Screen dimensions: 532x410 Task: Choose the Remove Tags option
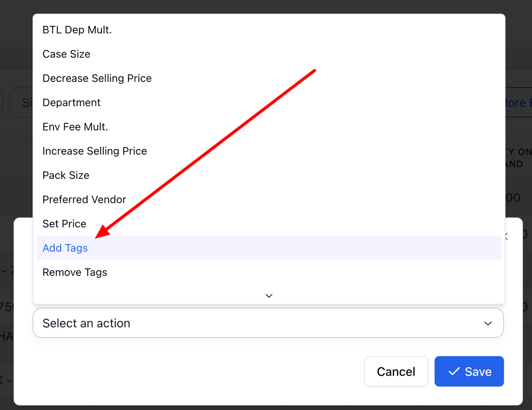pyautogui.click(x=75, y=272)
